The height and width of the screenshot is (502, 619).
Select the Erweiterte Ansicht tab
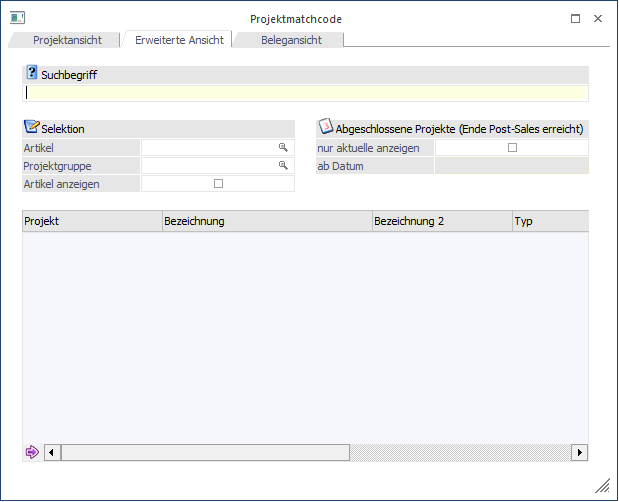177,39
